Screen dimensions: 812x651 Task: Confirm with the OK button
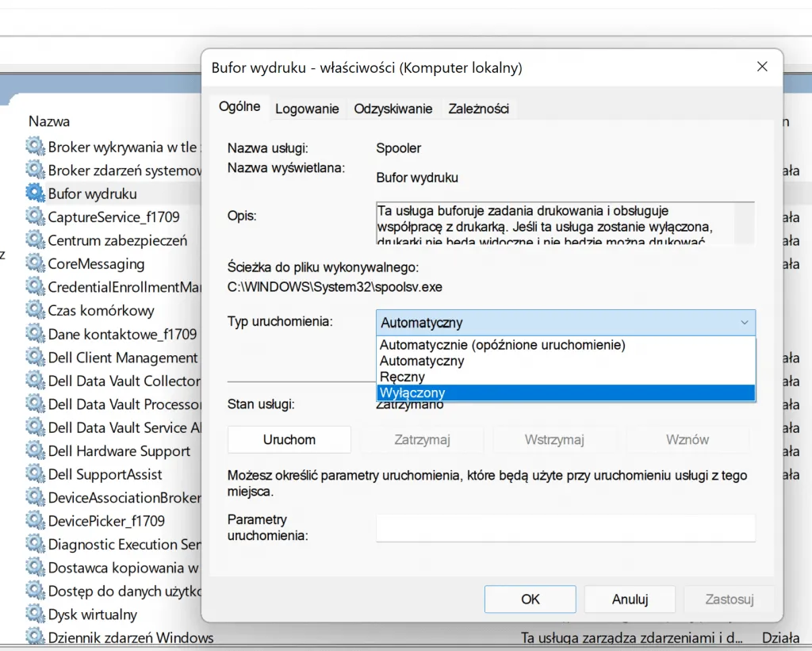(530, 599)
